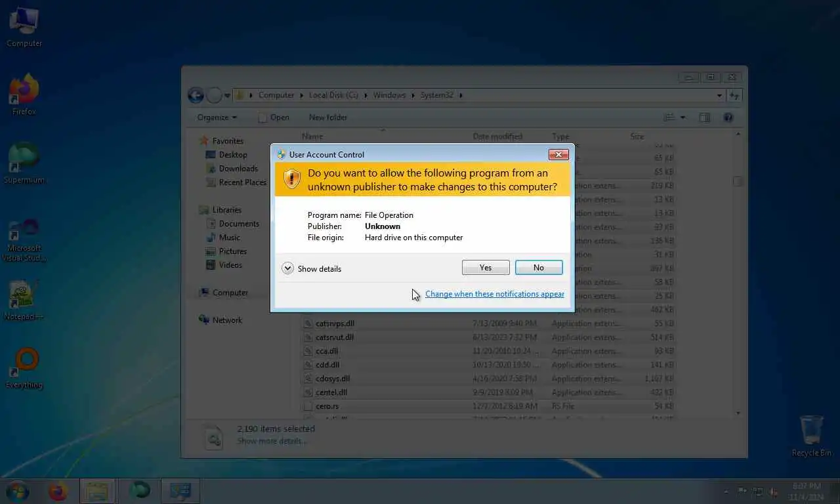Click the Windows Explorer taskbar button
Image resolution: width=840 pixels, height=504 pixels.
[x=97, y=491]
